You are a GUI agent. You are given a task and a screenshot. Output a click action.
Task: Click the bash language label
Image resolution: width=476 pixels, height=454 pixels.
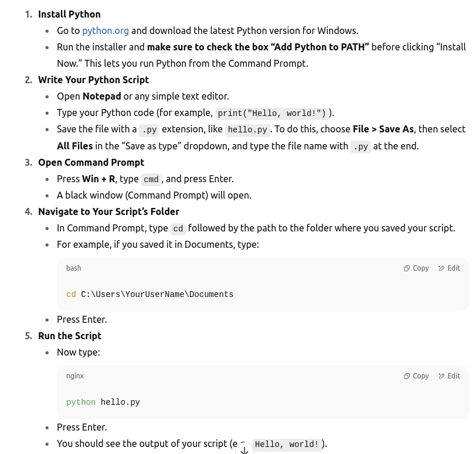pos(74,268)
